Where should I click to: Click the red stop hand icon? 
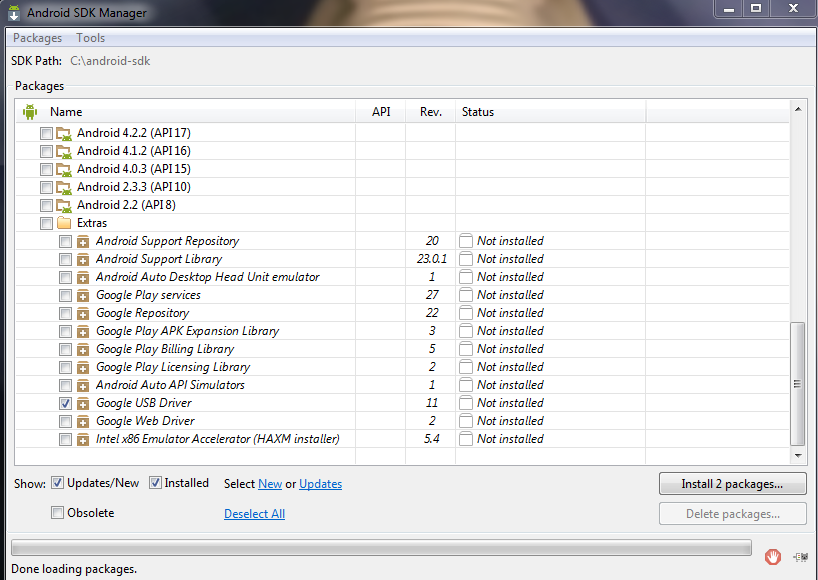click(773, 557)
